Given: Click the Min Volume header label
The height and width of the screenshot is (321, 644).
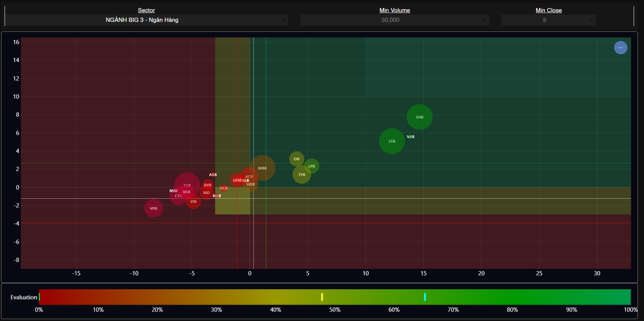Looking at the screenshot, I should (x=394, y=10).
